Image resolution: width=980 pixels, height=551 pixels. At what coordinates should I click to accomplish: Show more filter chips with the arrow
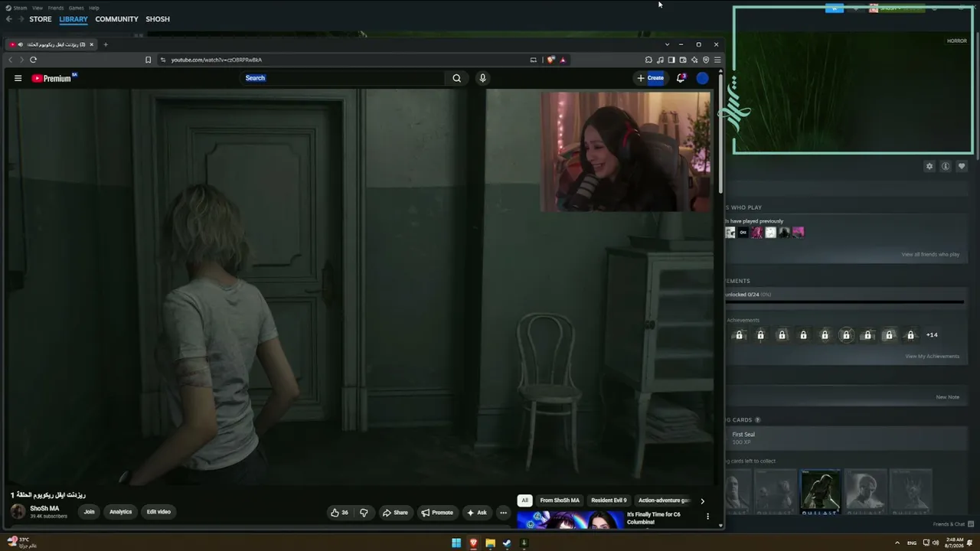click(x=702, y=500)
